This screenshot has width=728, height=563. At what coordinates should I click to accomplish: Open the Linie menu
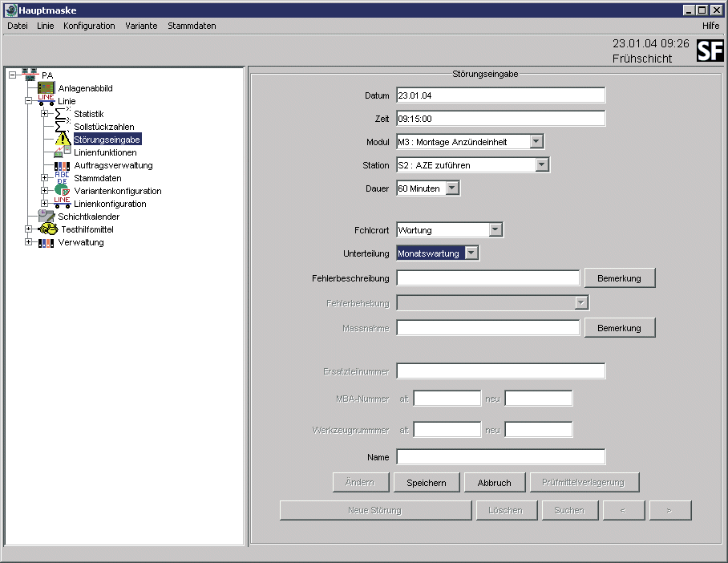tap(46, 26)
